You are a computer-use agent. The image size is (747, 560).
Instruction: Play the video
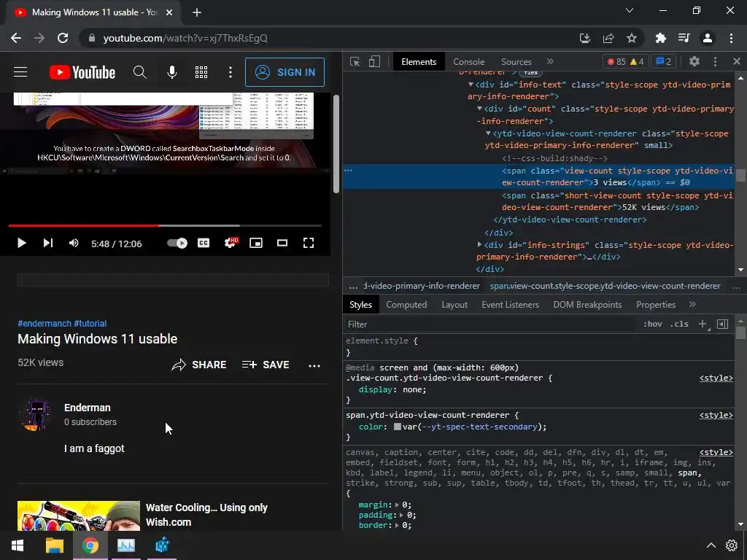click(21, 244)
